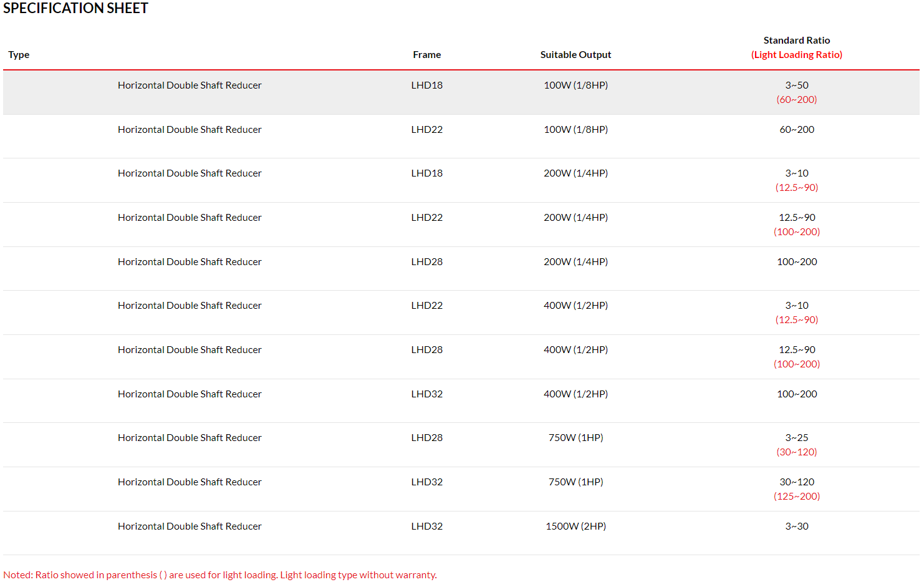This screenshot has width=924, height=582.
Task: Click the 3~25 standard ratio value
Action: click(x=797, y=438)
